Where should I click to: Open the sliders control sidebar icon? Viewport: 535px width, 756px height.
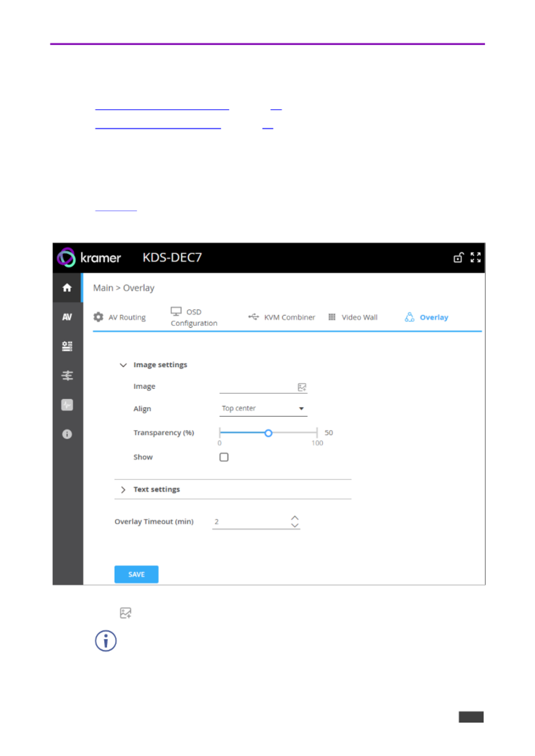[67, 375]
